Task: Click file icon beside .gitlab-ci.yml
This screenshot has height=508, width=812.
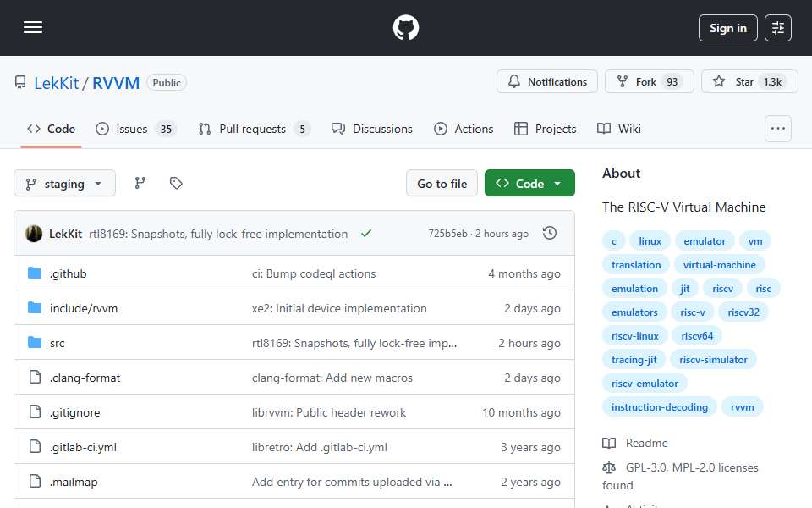Action: [35, 447]
